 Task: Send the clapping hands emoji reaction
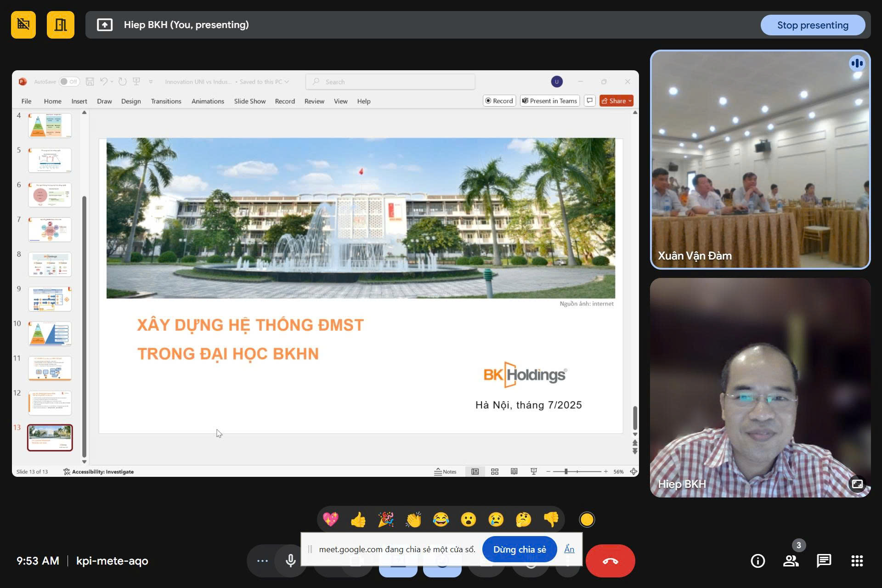pyautogui.click(x=413, y=520)
